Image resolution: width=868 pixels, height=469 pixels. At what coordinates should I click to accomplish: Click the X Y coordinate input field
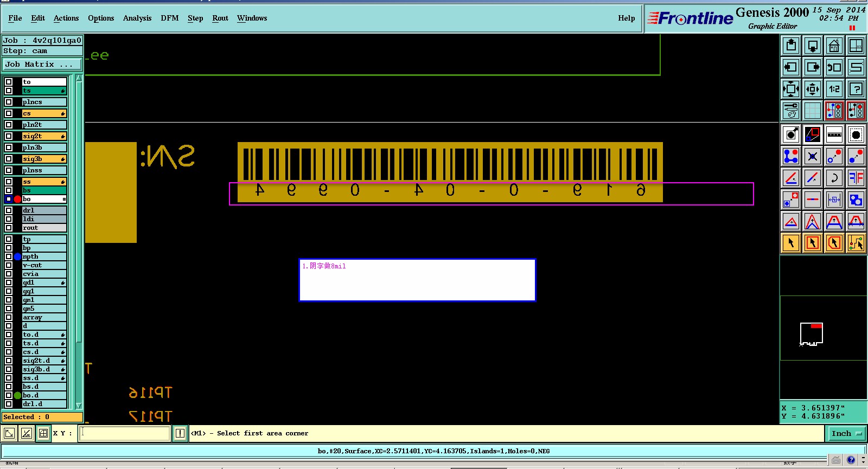coord(125,433)
